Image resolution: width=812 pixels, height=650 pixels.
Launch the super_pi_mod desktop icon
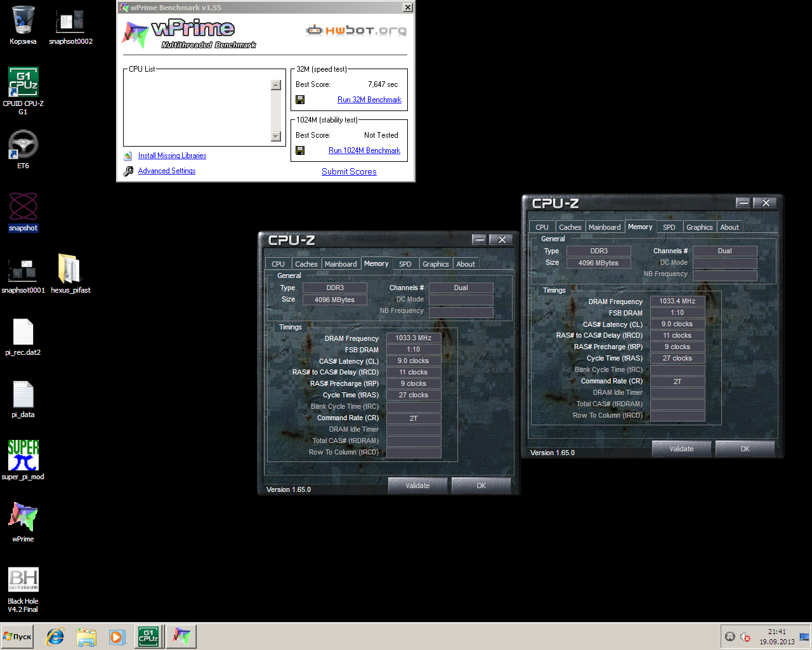pos(23,461)
